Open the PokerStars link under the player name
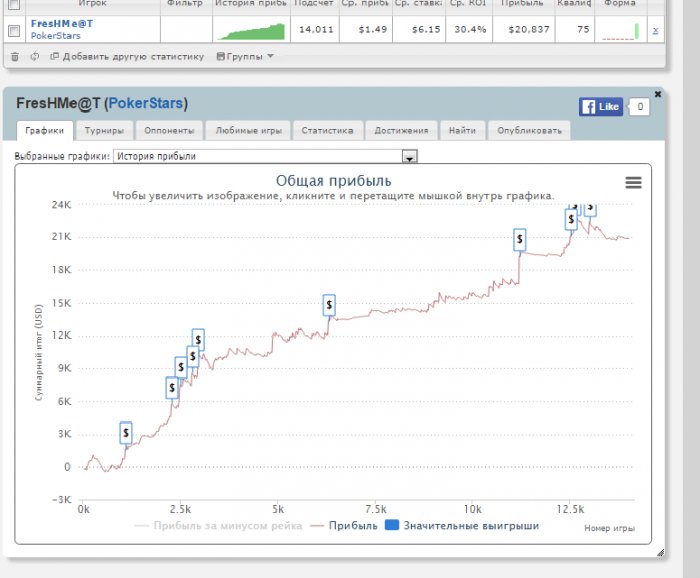The height and width of the screenshot is (578, 700). click(x=55, y=36)
